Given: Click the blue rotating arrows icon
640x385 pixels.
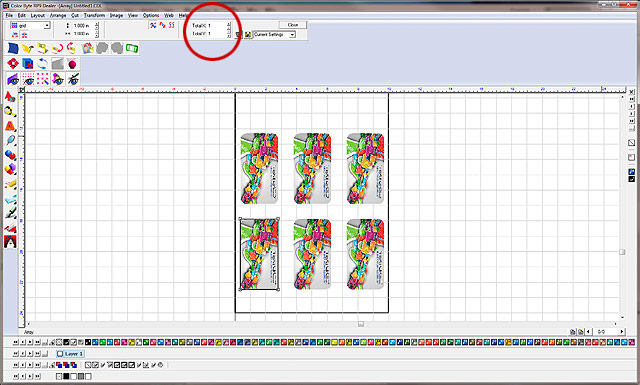Looking at the screenshot, I should pyautogui.click(x=42, y=64).
